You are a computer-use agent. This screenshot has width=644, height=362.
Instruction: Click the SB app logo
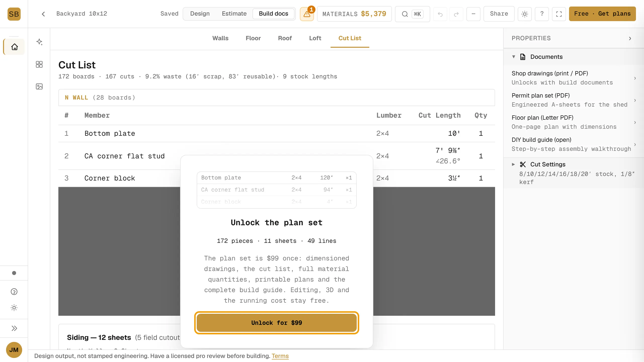(14, 14)
